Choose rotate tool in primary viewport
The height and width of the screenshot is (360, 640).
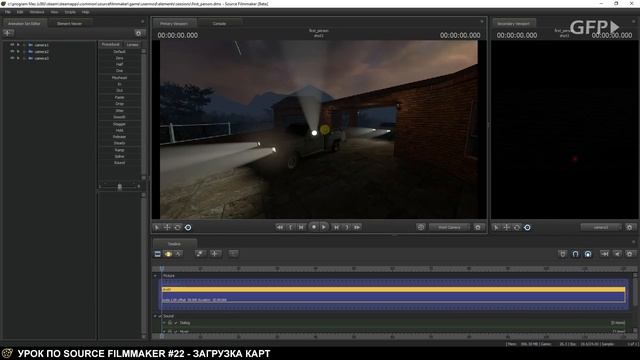tap(178, 227)
